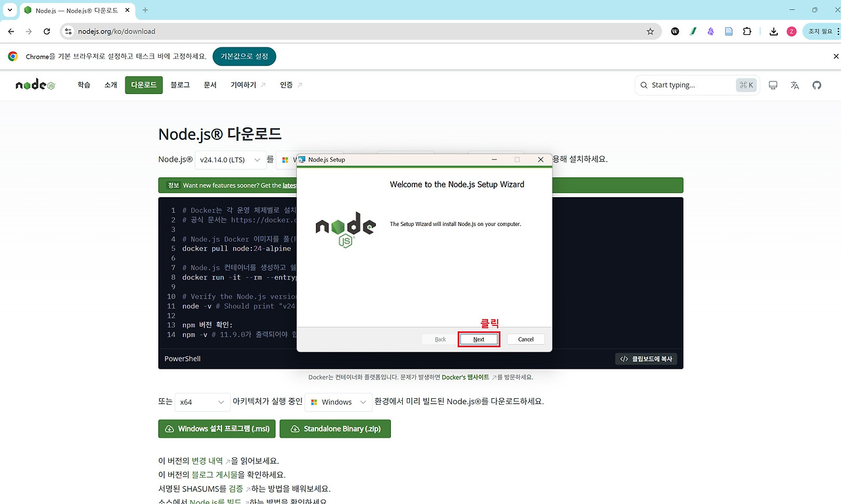Open the 블로그 게시물 link
The width and height of the screenshot is (841, 504).
(x=215, y=474)
